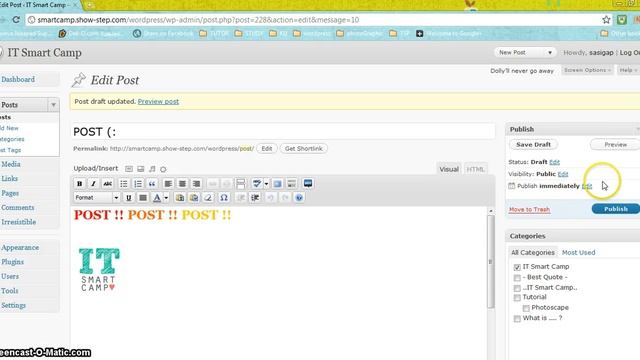Toggle spellchecker in editor toolbar
This screenshot has height=360, width=640.
point(257,184)
